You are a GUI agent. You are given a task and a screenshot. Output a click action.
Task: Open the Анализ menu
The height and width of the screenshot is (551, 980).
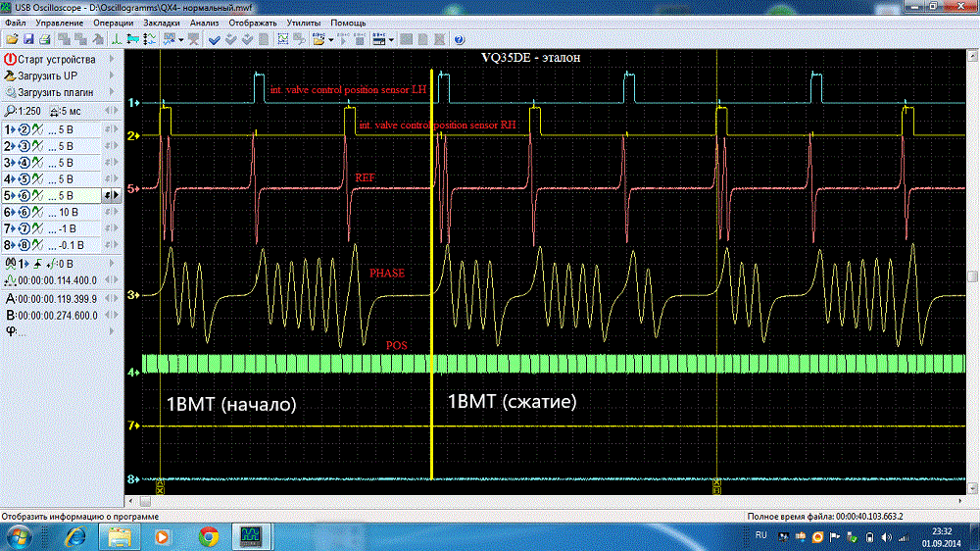[204, 22]
